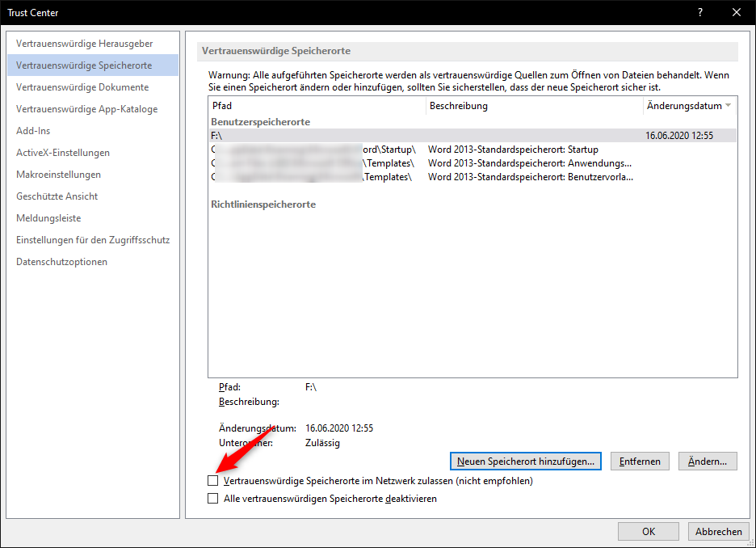
Task: Sort by the Pfad column header
Action: tap(315, 106)
